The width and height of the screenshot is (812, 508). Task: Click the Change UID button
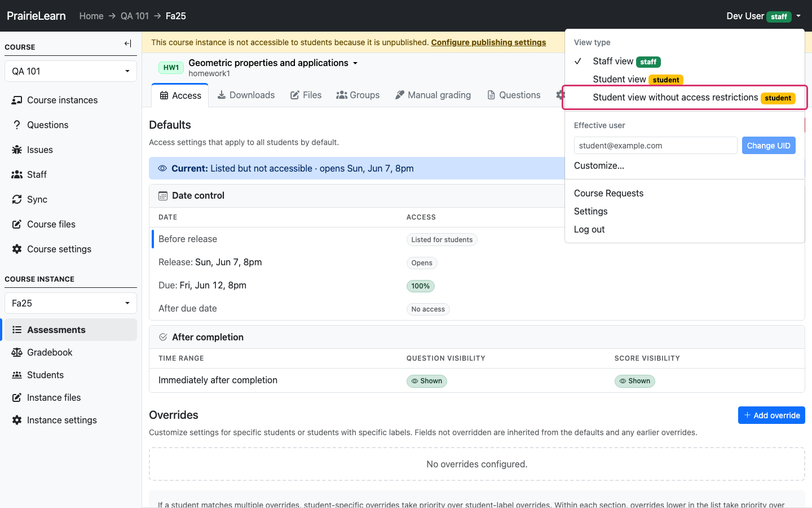pyautogui.click(x=769, y=146)
